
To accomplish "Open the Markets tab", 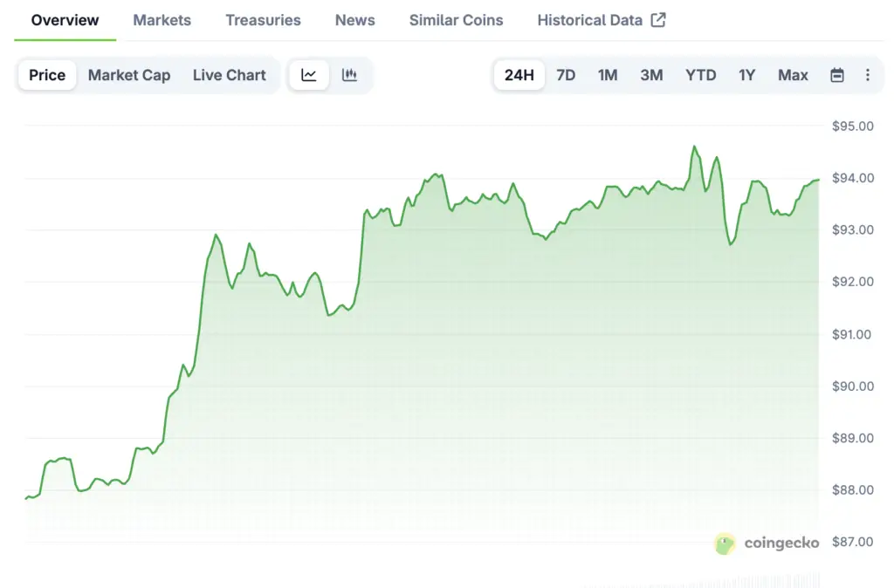I will (162, 20).
